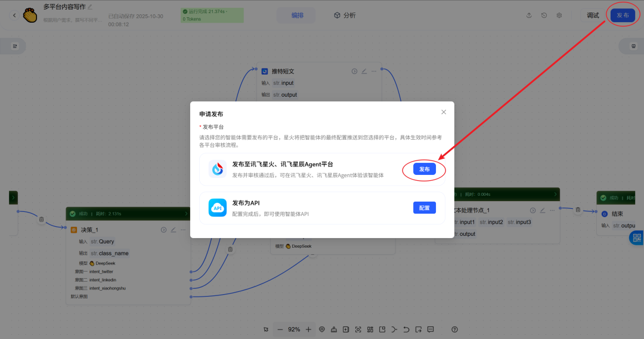Viewport: 644px width, 339px height.
Task: Open the more options menu on 决策_1 node
Action: click(183, 230)
